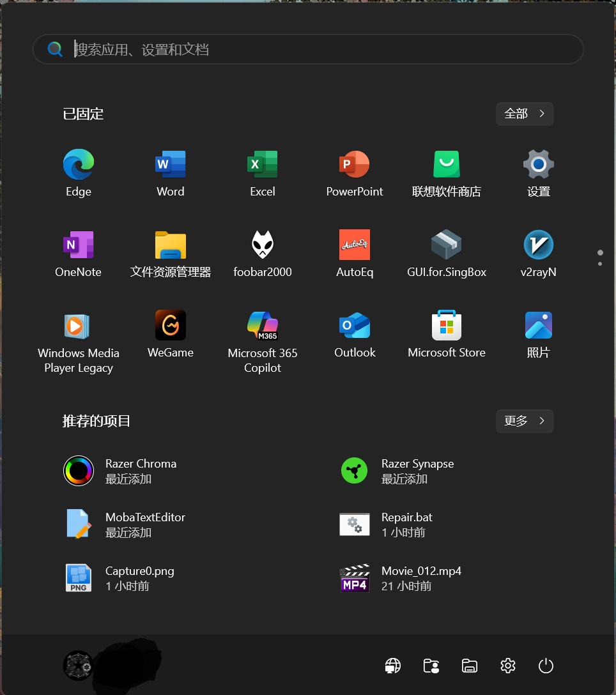Open WeGame from pinned apps
The width and height of the screenshot is (616, 695).
point(171,335)
